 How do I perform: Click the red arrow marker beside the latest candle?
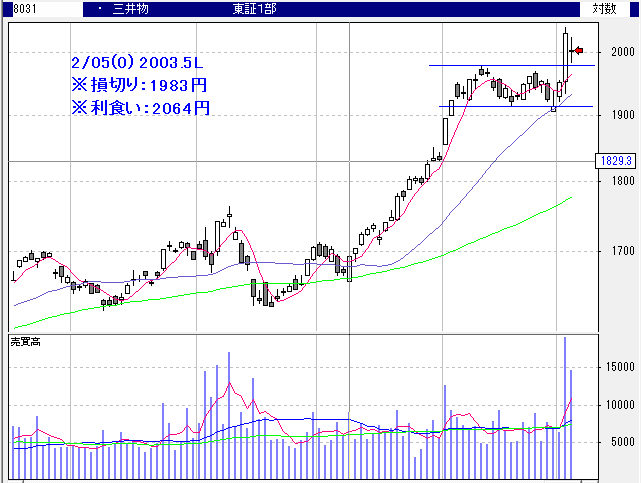pos(577,50)
